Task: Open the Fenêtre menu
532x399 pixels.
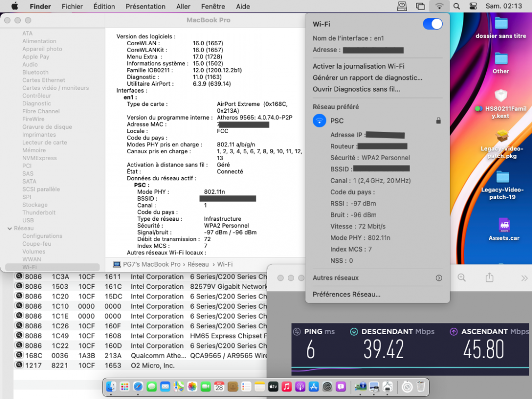Action: point(213,6)
